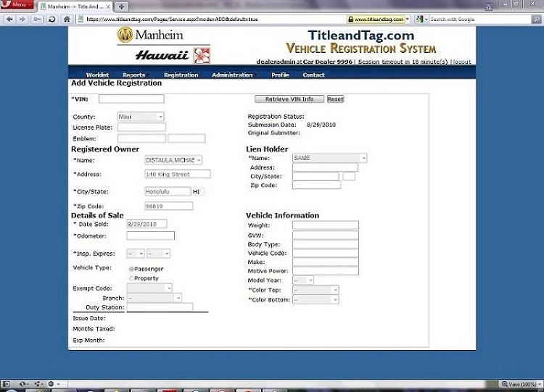The width and height of the screenshot is (544, 392).
Task: Expand the address bar security dropdown arrow
Action: pyautogui.click(x=408, y=20)
